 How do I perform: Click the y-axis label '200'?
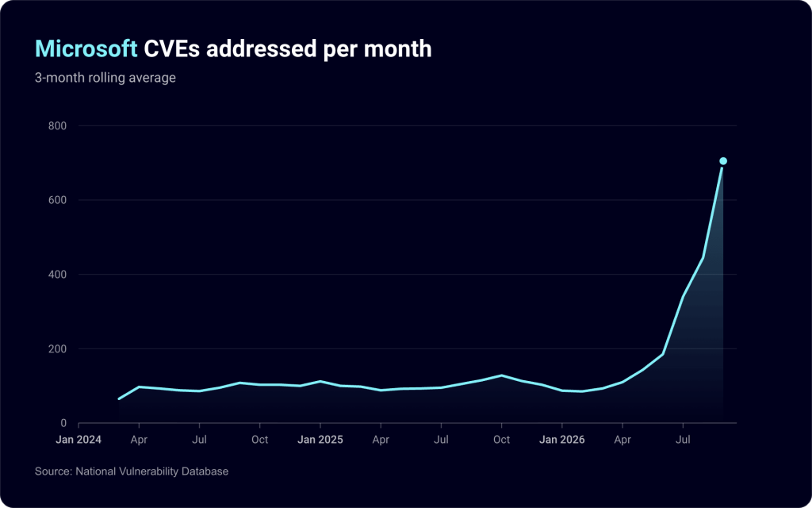pos(58,349)
